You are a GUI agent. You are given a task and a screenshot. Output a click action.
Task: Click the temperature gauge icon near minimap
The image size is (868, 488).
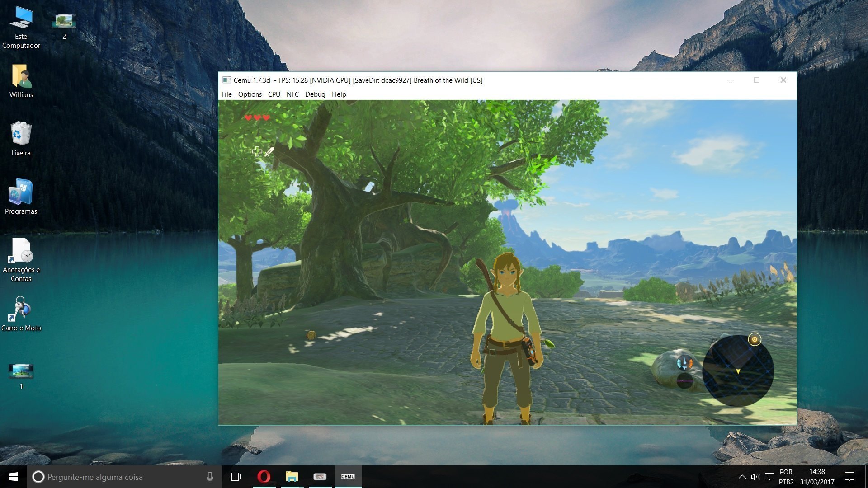tap(684, 363)
